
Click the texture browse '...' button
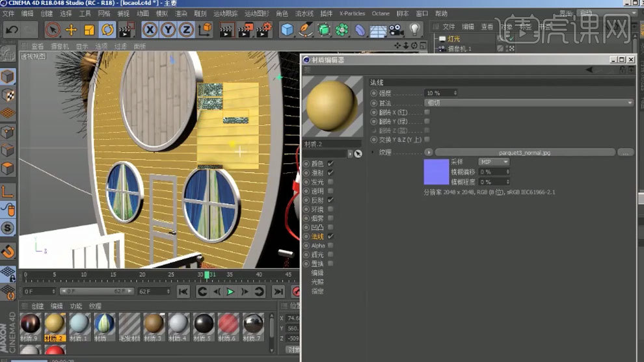click(x=625, y=152)
